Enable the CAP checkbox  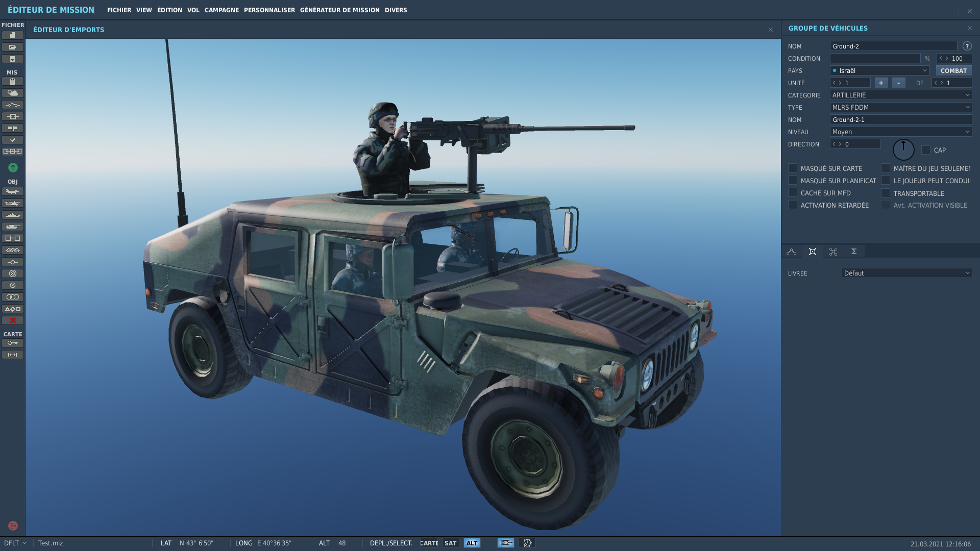point(926,150)
